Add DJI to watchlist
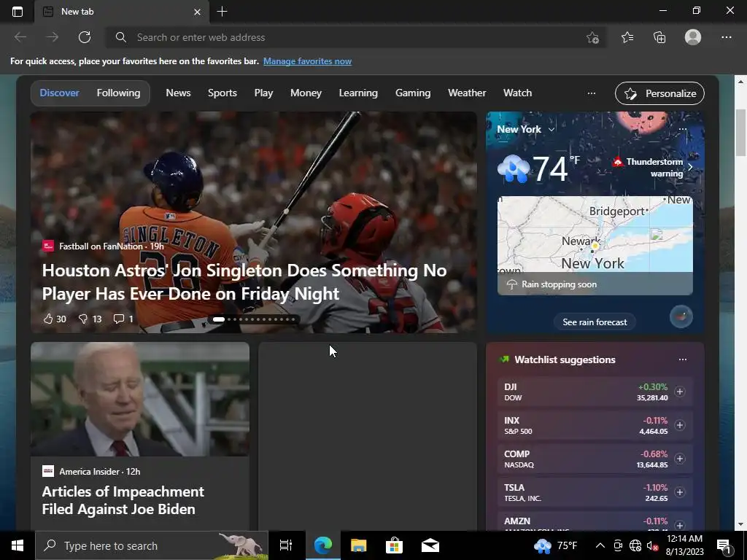 [x=680, y=392]
